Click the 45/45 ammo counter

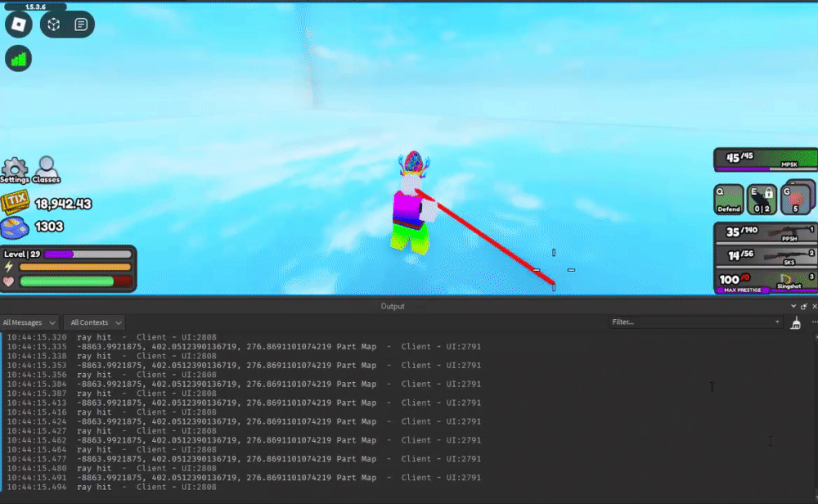pyautogui.click(x=739, y=157)
